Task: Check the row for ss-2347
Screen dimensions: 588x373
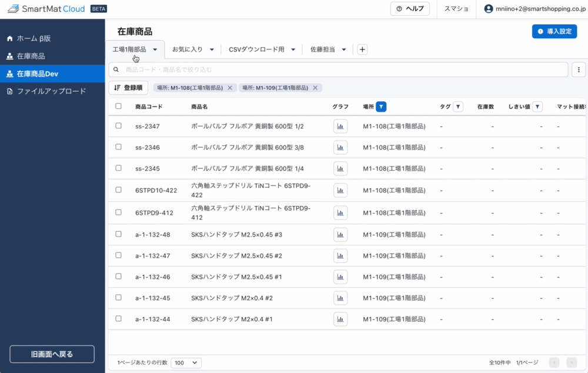Action: [x=119, y=126]
